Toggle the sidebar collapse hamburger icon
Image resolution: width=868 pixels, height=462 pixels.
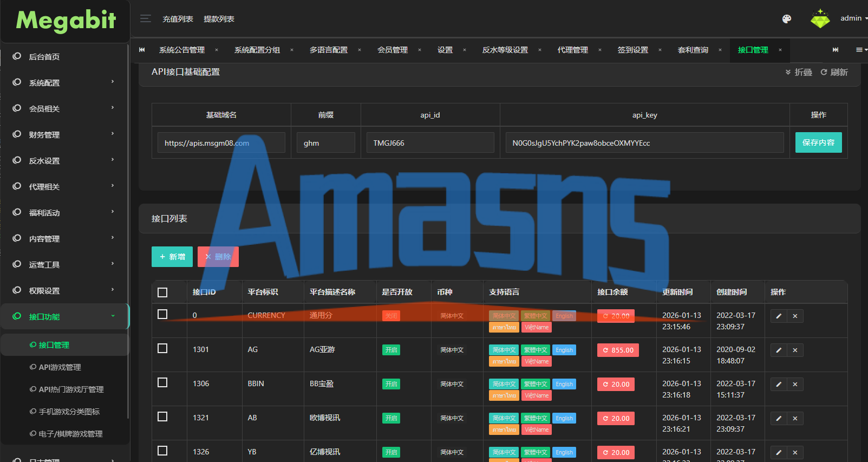point(145,18)
